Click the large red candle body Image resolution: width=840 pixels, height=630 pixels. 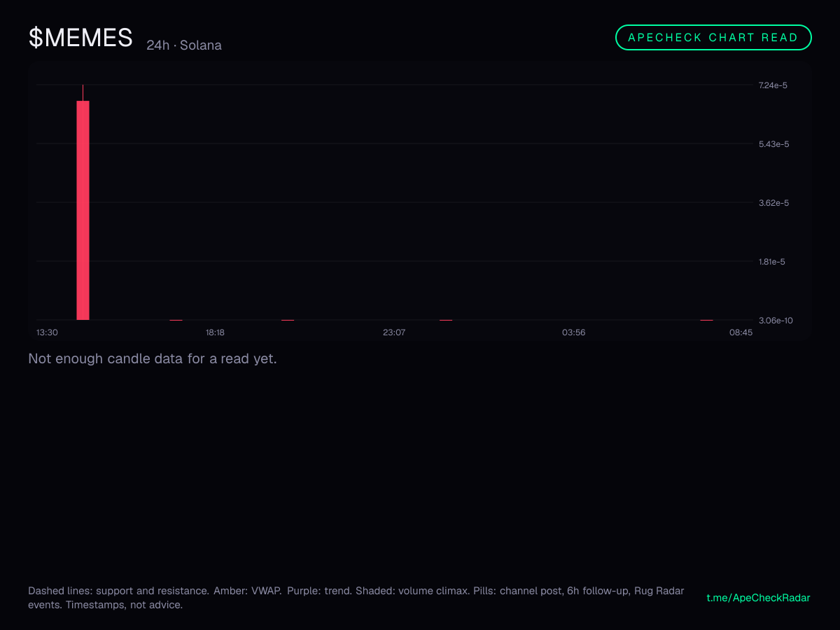(x=83, y=210)
